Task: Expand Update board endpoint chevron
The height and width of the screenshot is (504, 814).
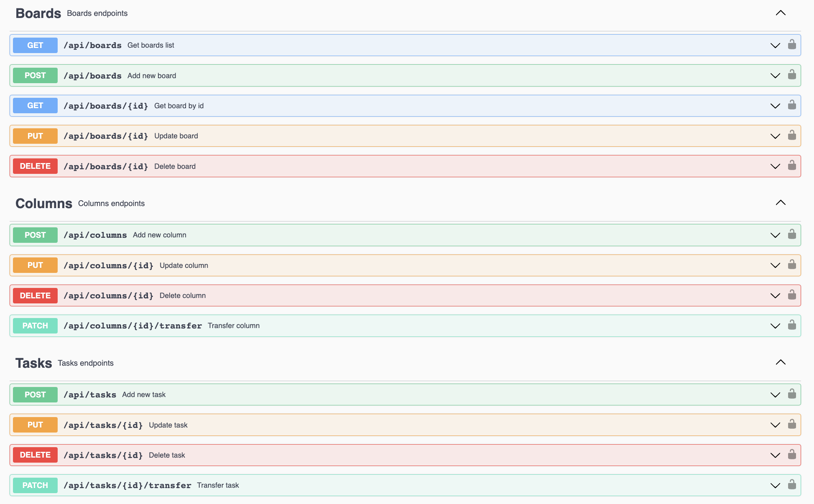Action: [775, 136]
